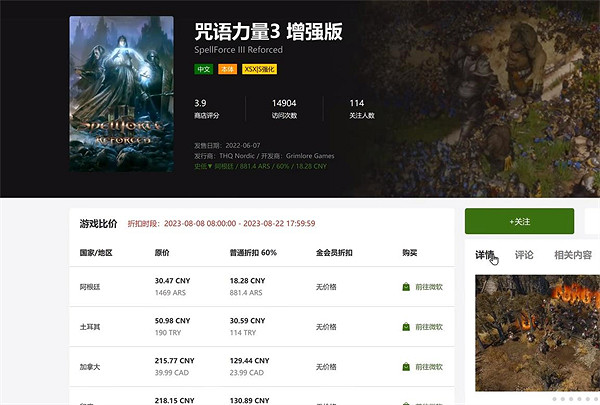Click the SpellForce III Reforced cover art

121,94
